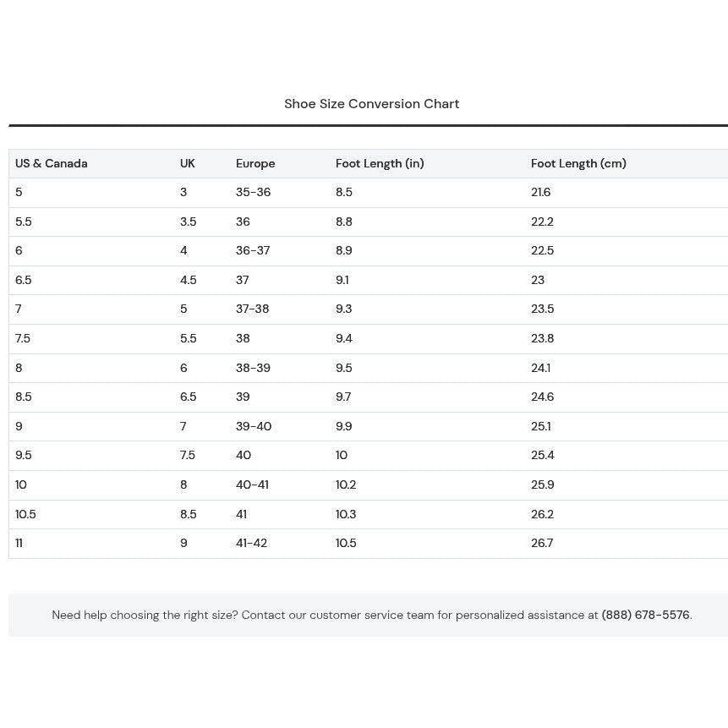
Task: Select the UK size 3.5 cell
Action: click(188, 222)
